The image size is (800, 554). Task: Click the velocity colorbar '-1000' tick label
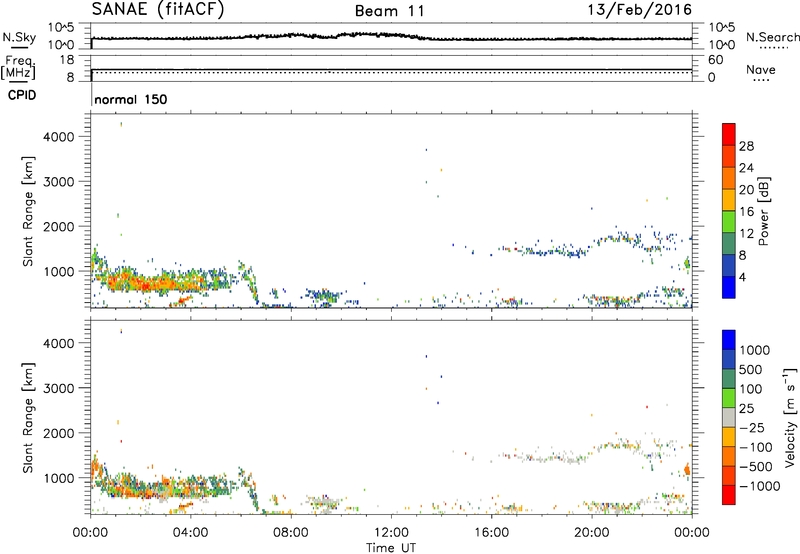click(760, 486)
